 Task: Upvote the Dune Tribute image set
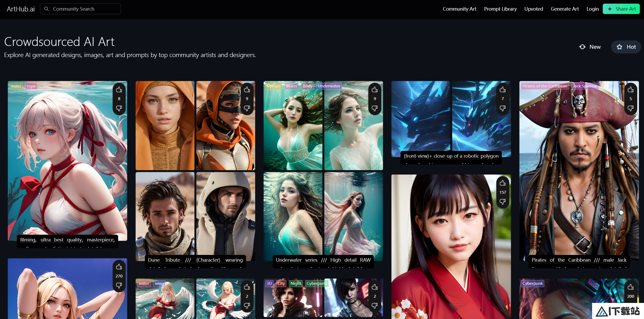click(247, 90)
